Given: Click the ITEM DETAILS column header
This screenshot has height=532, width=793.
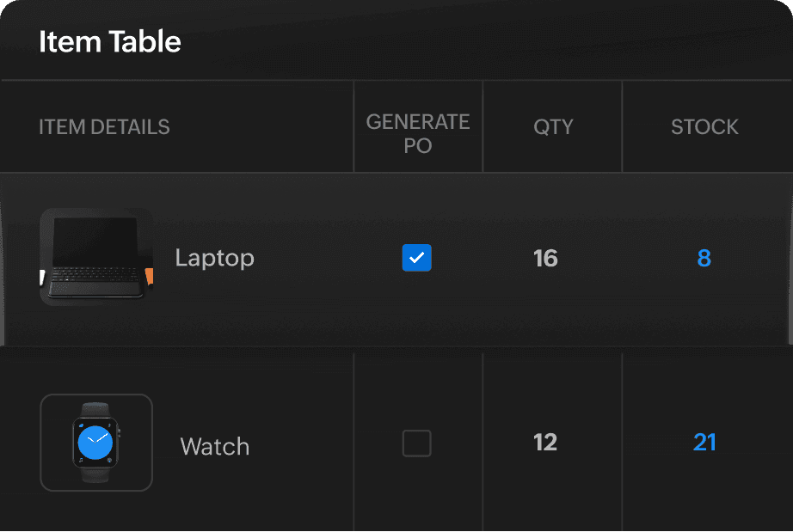Looking at the screenshot, I should click(x=104, y=127).
